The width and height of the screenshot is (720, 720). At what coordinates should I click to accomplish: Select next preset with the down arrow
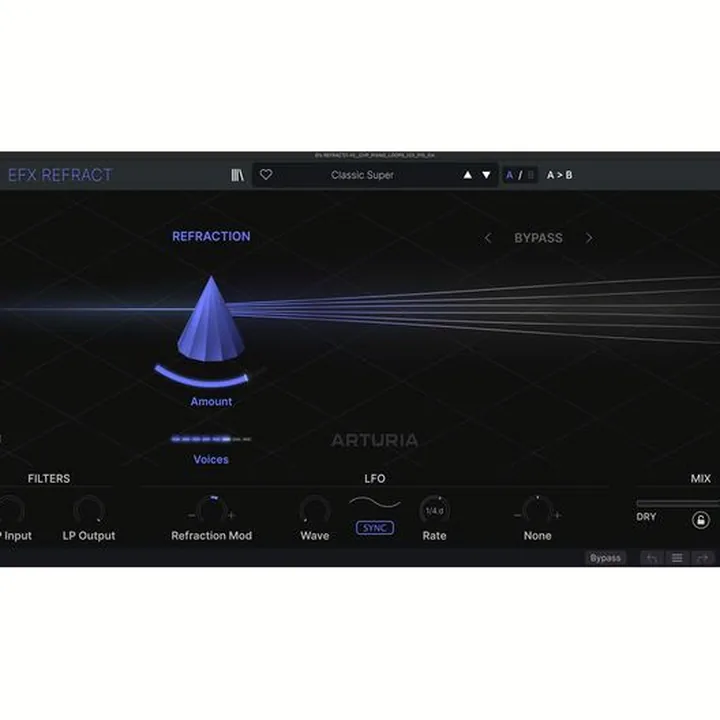coord(486,175)
